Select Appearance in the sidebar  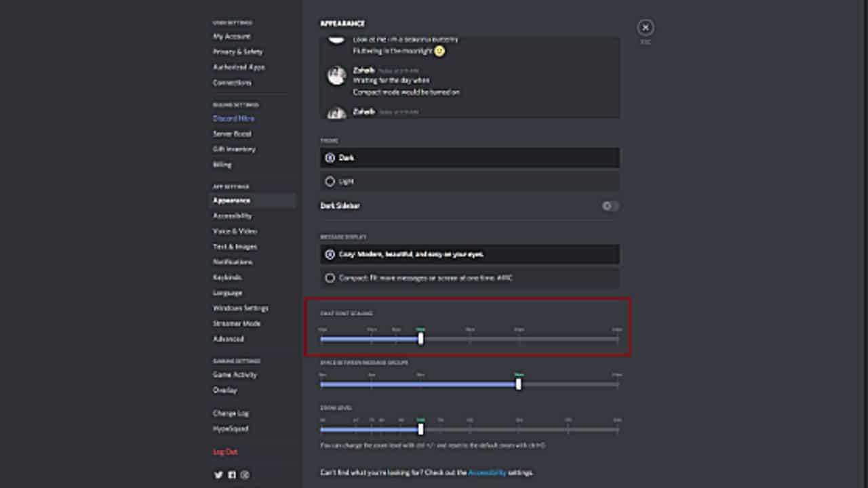[252, 201]
